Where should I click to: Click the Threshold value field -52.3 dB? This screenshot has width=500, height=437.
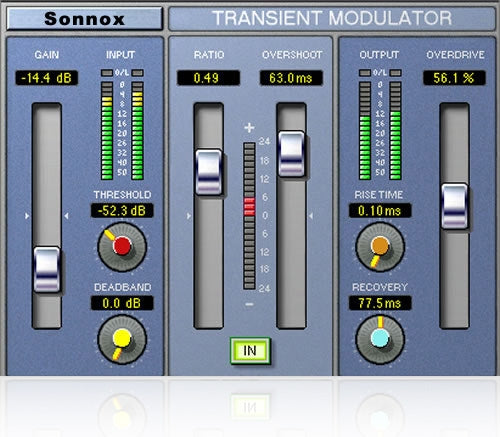[122, 211]
